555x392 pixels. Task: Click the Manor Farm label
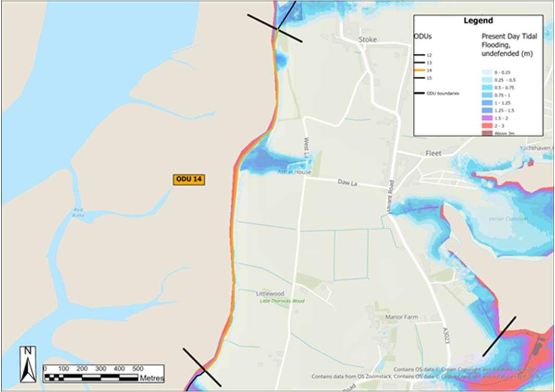401,317
